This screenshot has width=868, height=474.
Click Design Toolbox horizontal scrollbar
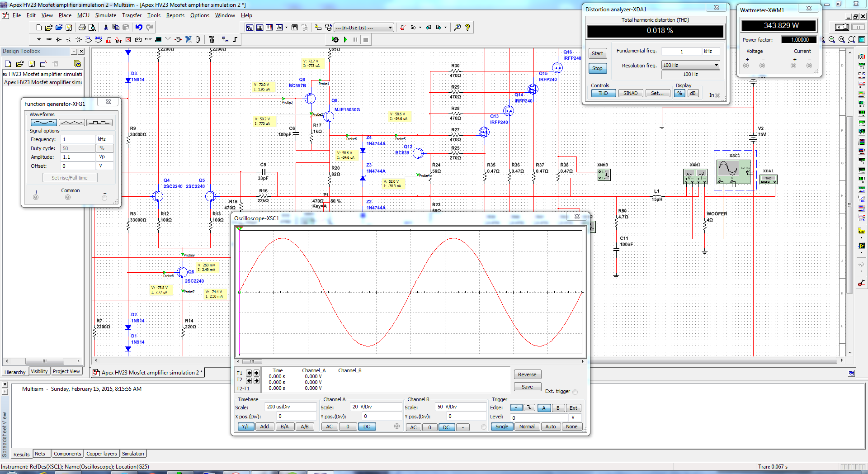pyautogui.click(x=44, y=361)
